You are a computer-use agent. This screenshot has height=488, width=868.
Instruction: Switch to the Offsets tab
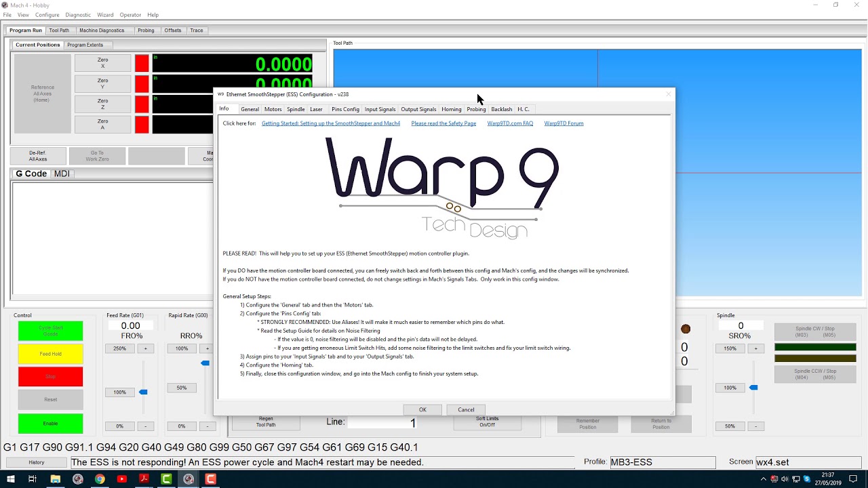point(173,30)
